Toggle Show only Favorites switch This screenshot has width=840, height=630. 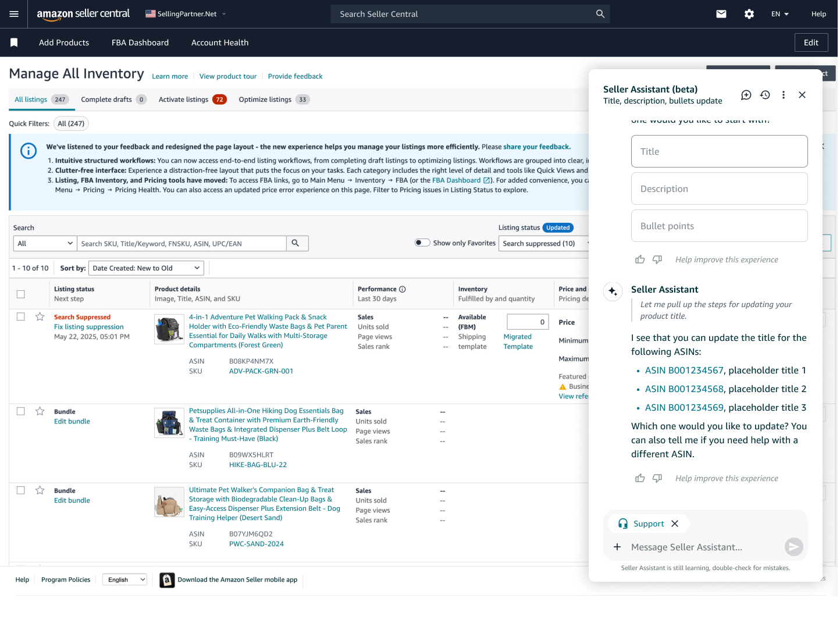[x=422, y=243]
